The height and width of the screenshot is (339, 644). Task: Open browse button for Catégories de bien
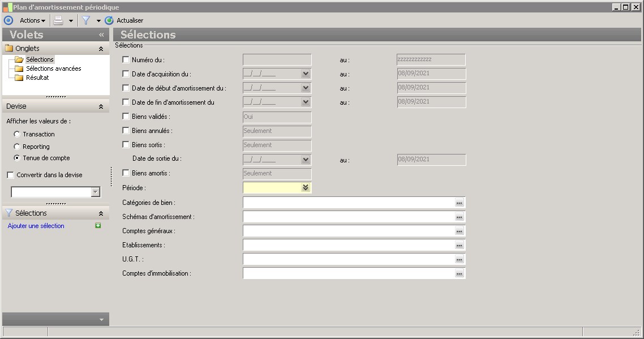pos(459,203)
